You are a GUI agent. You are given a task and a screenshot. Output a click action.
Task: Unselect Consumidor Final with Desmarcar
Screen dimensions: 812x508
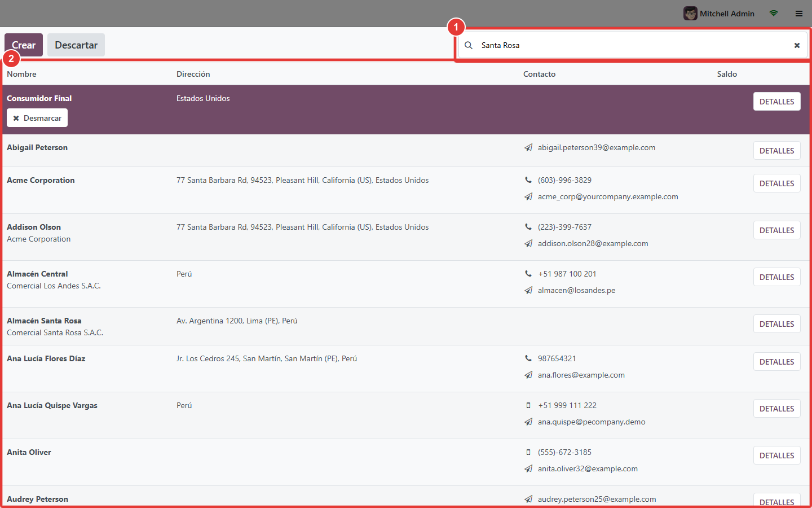[37, 118]
